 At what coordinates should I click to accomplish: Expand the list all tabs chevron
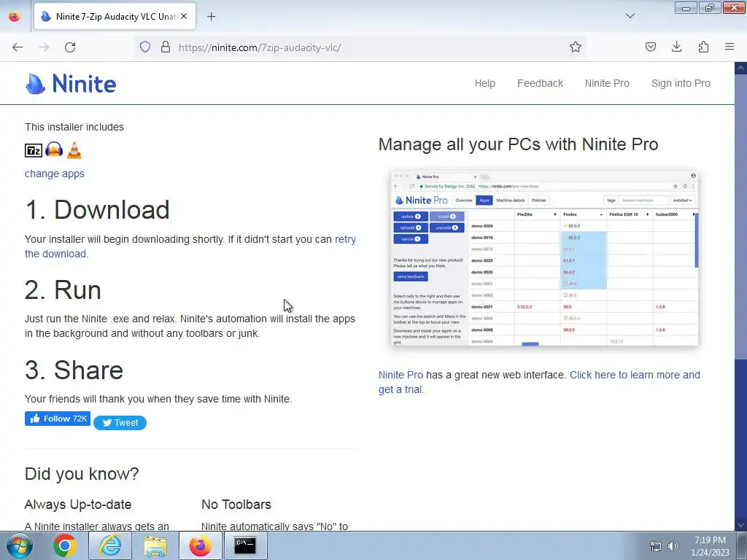coord(630,16)
